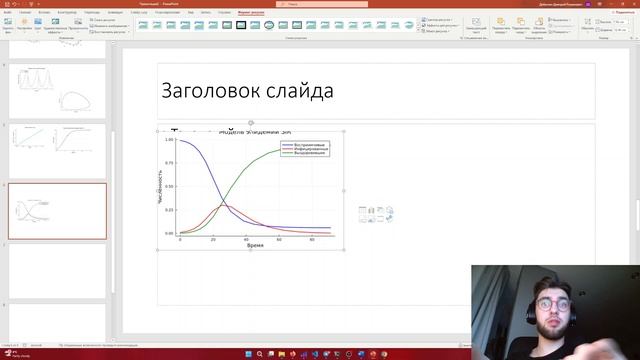Select slide thumbnail with oscillation and loop charts
The height and width of the screenshot is (360, 640).
pyautogui.click(x=57, y=91)
